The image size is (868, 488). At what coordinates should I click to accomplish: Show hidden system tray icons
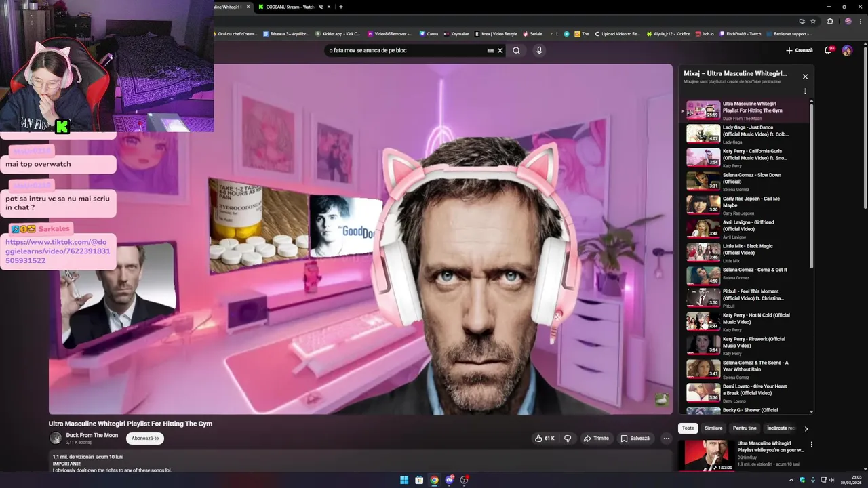coord(791,480)
